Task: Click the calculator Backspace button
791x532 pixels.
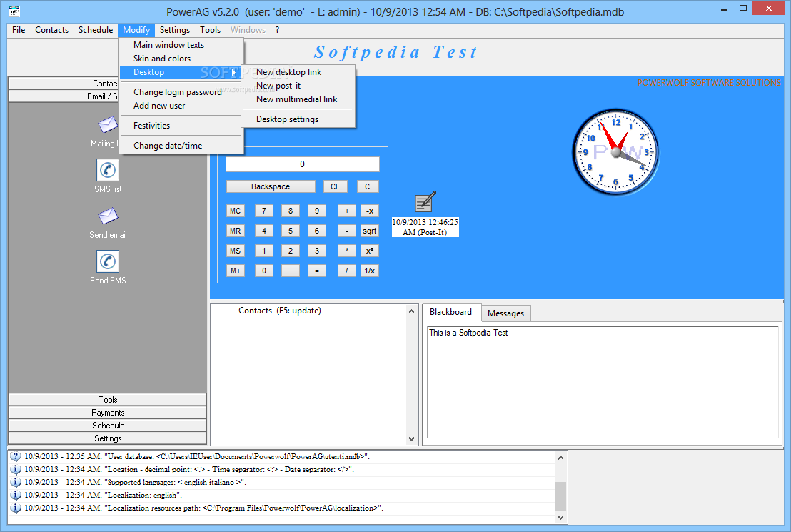Action: coord(271,186)
